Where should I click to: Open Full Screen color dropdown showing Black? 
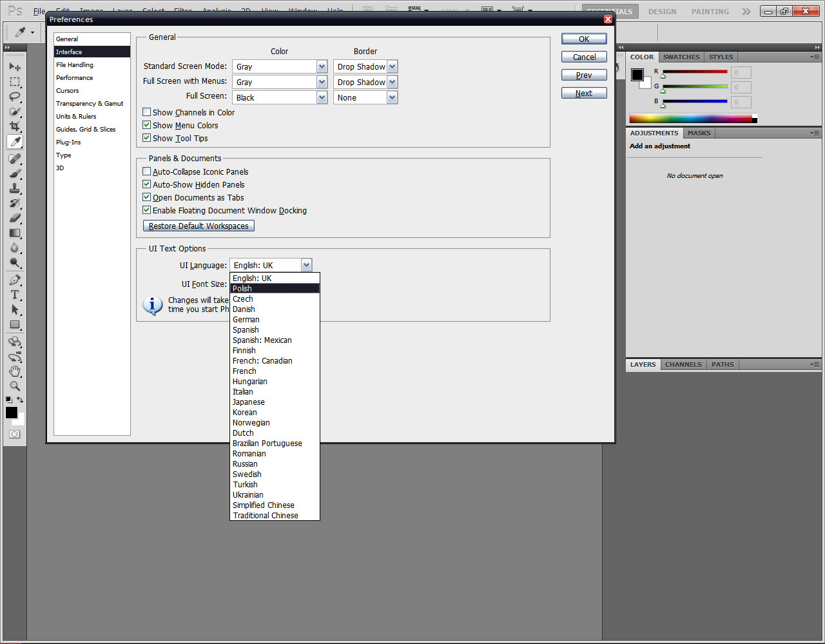tap(280, 97)
